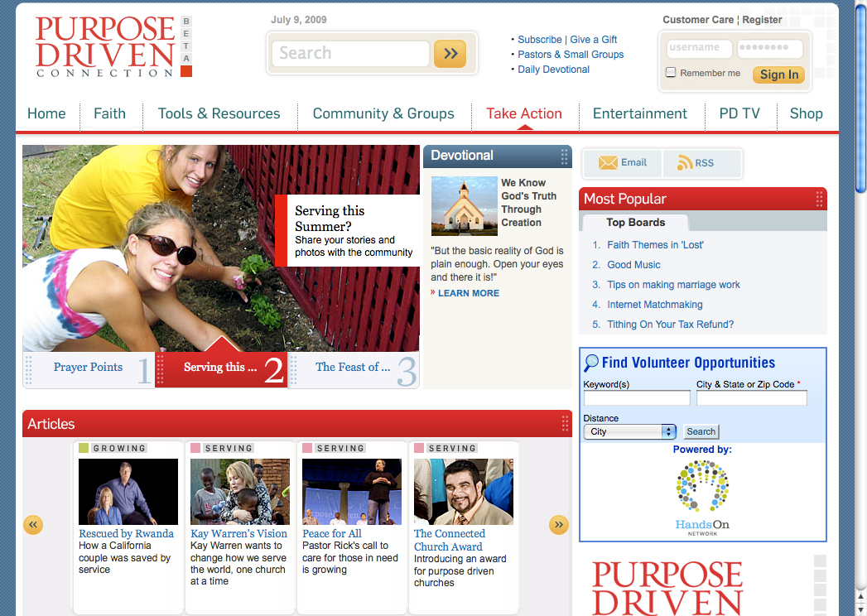Open Pastors & Small Groups link

tap(571, 55)
